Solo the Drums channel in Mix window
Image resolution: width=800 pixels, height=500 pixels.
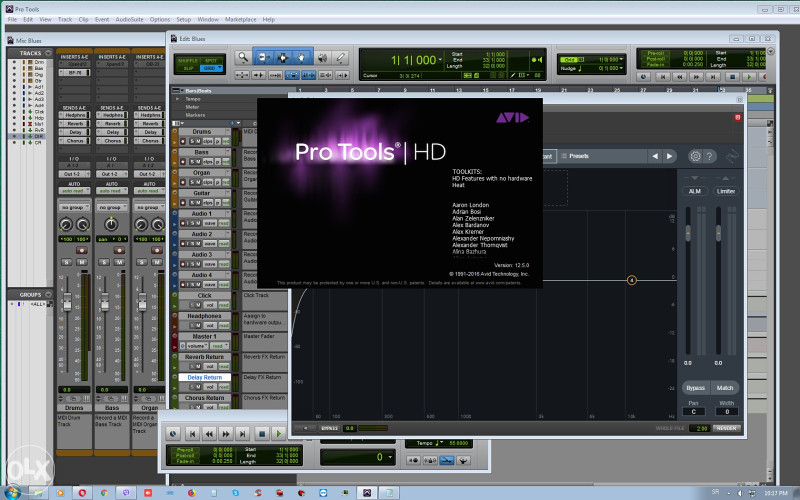click(66, 262)
